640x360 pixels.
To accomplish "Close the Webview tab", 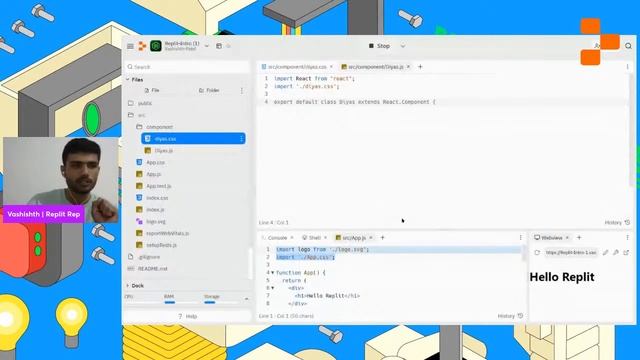I will tap(567, 238).
